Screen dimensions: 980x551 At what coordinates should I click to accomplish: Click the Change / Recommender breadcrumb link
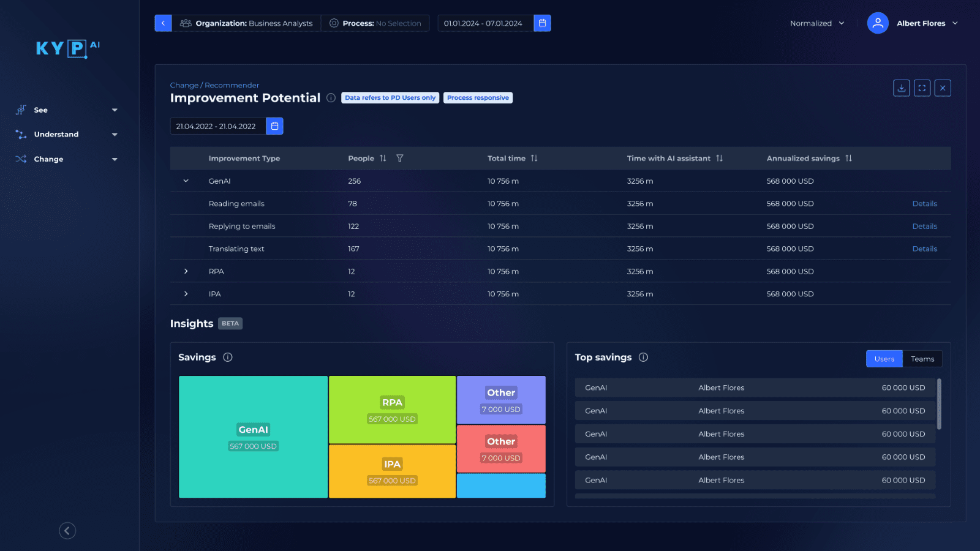[x=214, y=84]
